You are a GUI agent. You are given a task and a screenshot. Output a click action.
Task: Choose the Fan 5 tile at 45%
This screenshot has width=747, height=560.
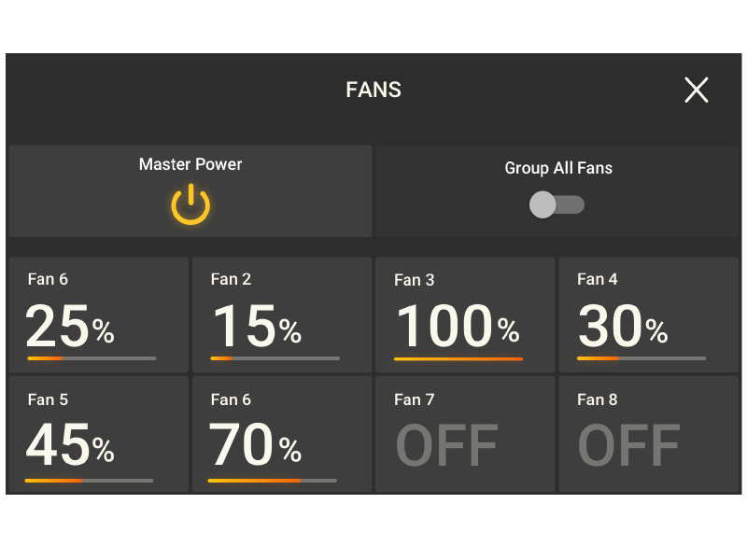point(98,434)
